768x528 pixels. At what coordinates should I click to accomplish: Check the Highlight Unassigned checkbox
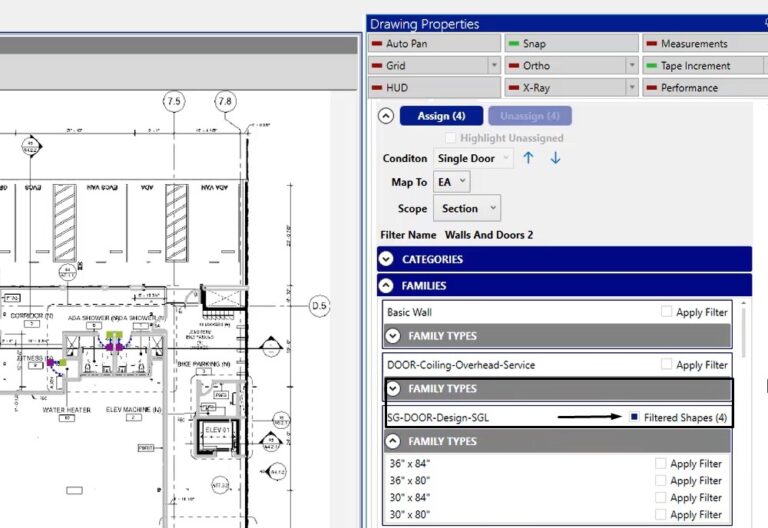pos(450,138)
